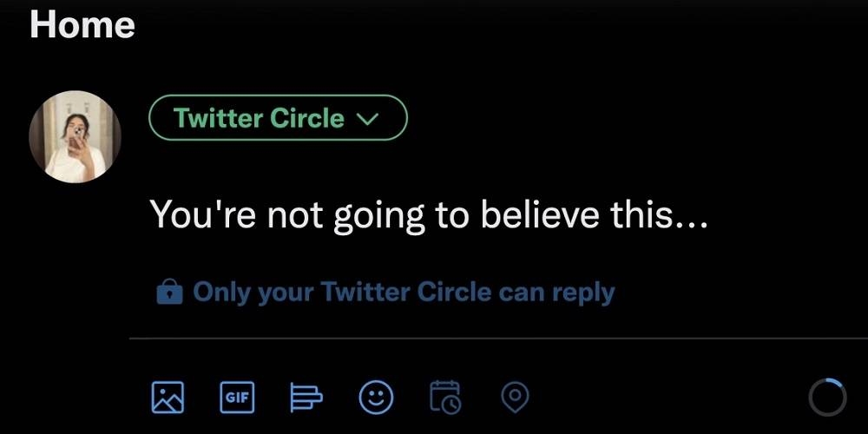Click the ellipsis after "this" in draft

[692, 219]
